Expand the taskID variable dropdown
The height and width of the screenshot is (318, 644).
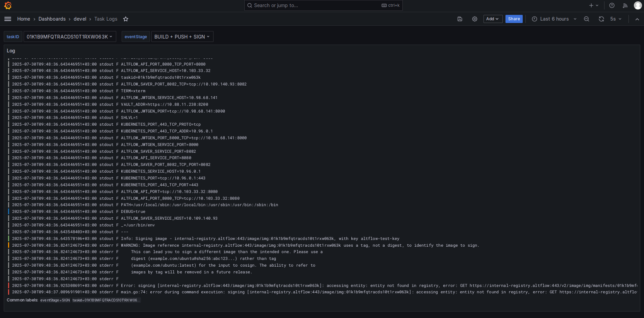[x=70, y=36]
